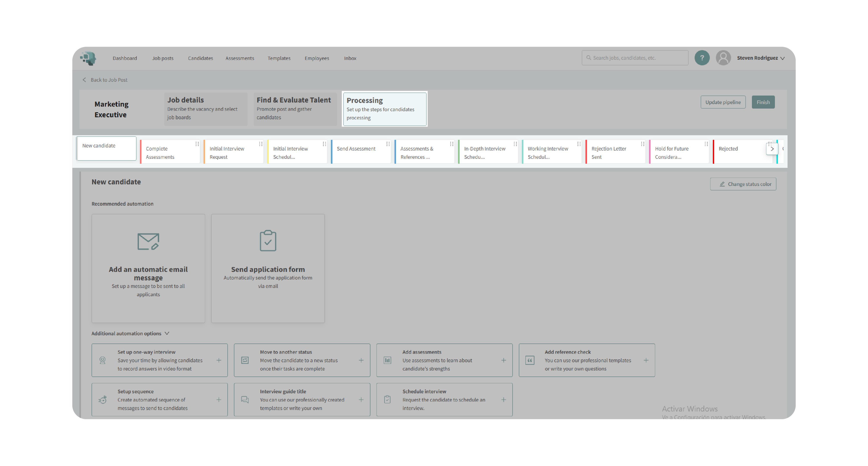
Task: Open Steven Rodriguez account dropdown
Action: pos(761,58)
